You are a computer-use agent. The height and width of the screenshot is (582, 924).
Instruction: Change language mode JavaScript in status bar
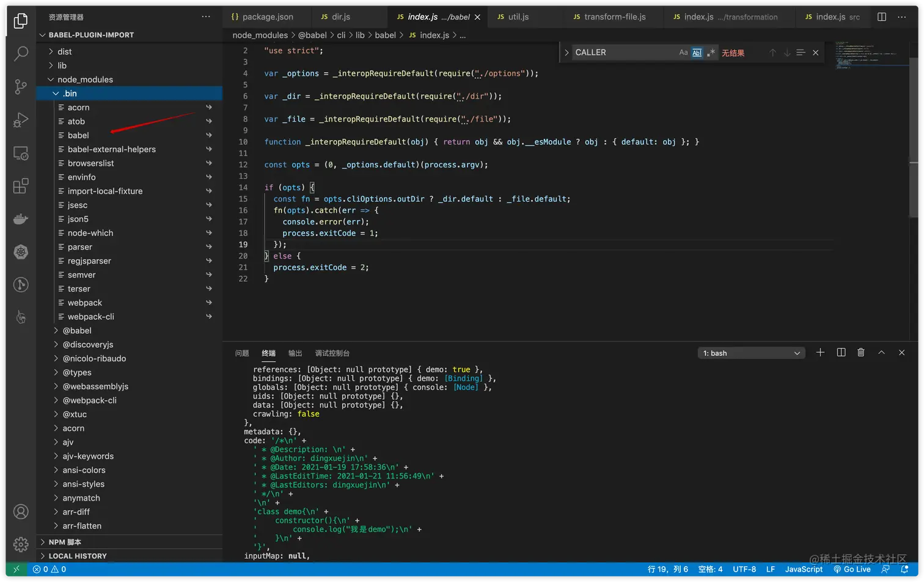(804, 569)
